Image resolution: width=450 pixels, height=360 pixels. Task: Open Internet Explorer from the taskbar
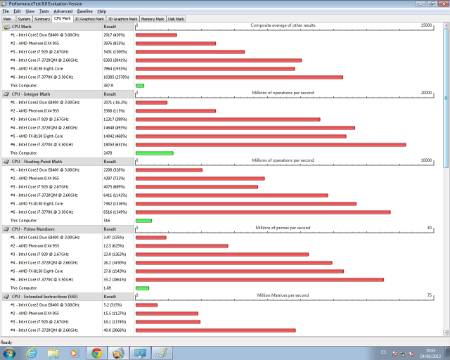point(32,353)
